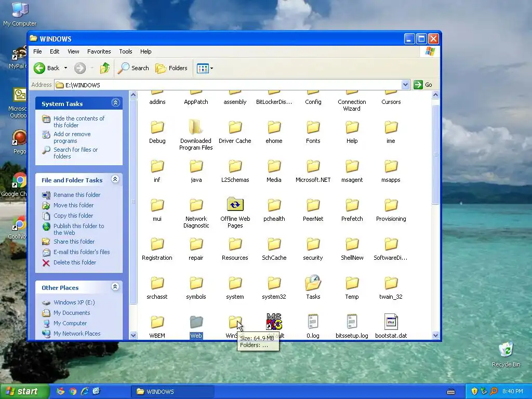Open My Network Places link

pos(77,334)
